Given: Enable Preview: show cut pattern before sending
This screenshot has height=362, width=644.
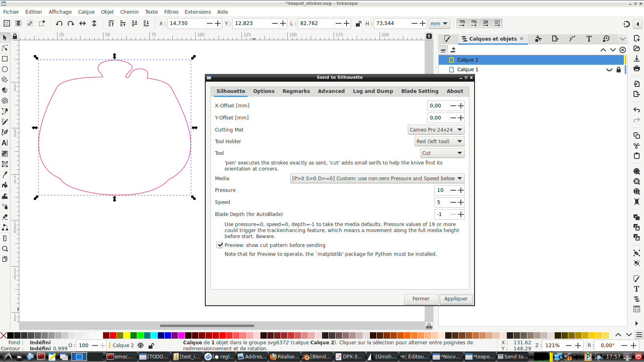Looking at the screenshot, I should tap(220, 245).
